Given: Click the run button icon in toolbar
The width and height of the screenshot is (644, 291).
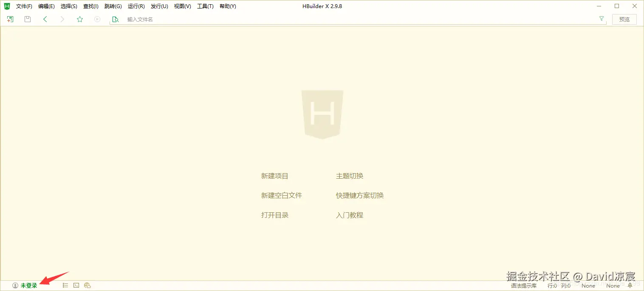Looking at the screenshot, I should (x=97, y=19).
